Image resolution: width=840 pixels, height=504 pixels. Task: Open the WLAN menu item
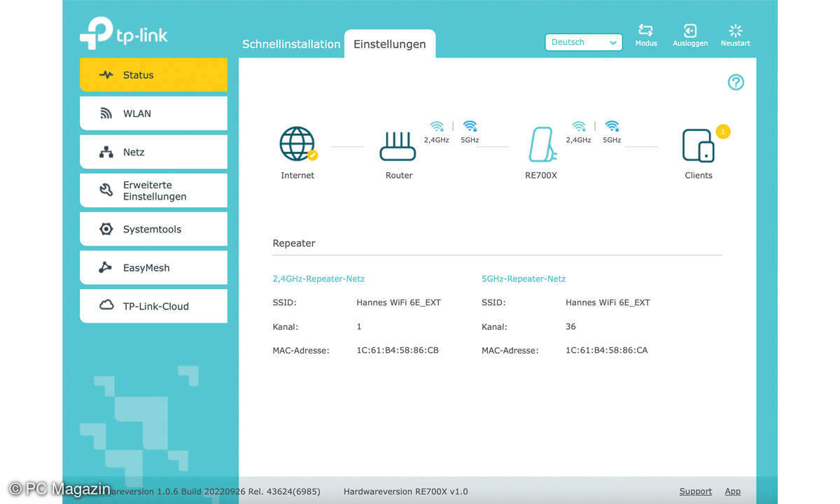(153, 113)
